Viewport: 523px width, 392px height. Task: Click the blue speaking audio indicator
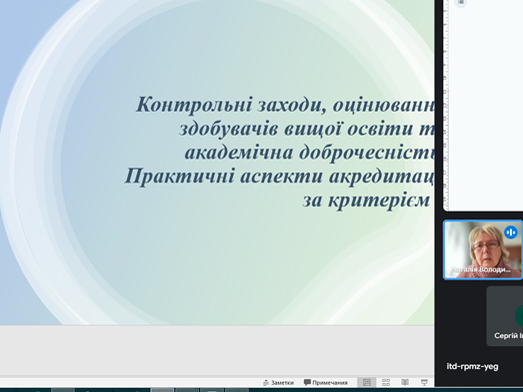coord(511,232)
